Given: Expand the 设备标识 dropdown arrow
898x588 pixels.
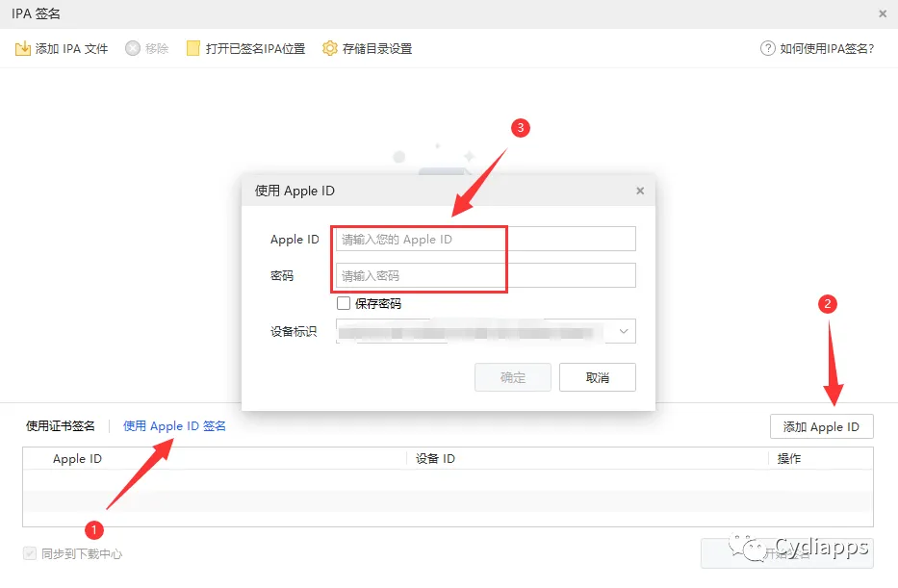Looking at the screenshot, I should click(624, 331).
